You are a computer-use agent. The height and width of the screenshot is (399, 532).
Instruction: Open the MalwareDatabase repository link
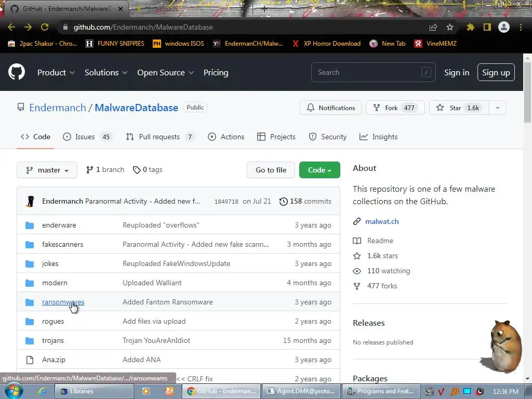click(137, 108)
